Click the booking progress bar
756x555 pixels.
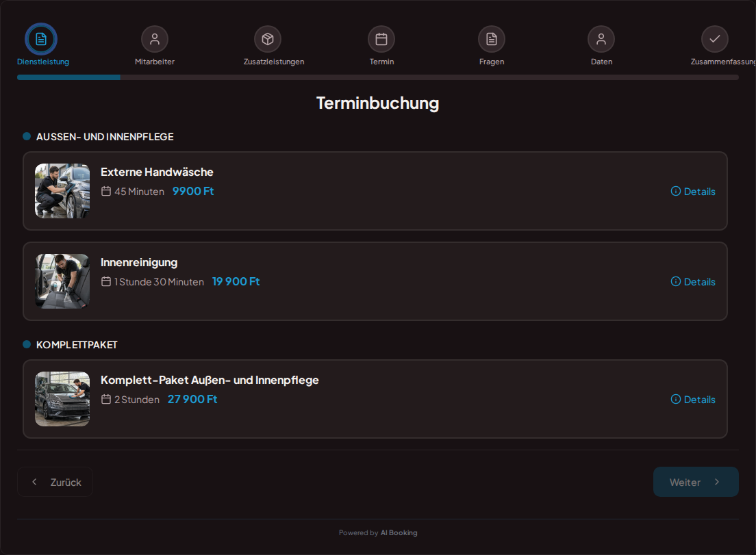[x=378, y=77]
